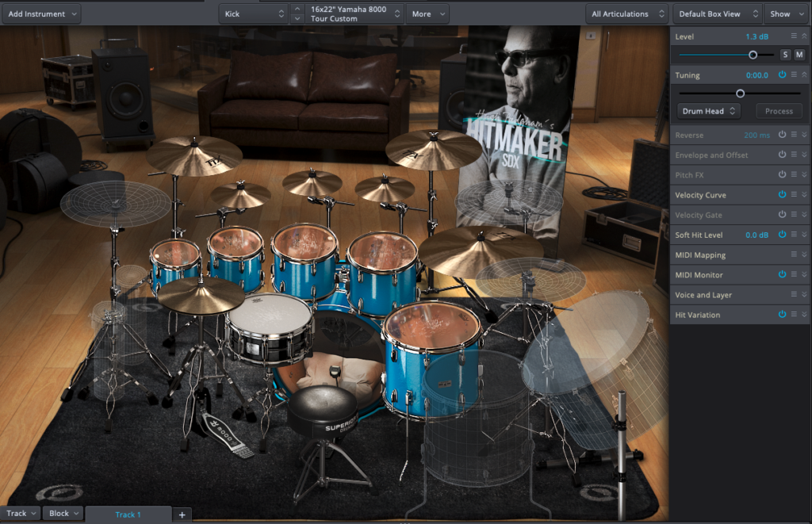This screenshot has width=812, height=524.
Task: Click the hi-hat cymbal in the kit
Action: [201, 295]
